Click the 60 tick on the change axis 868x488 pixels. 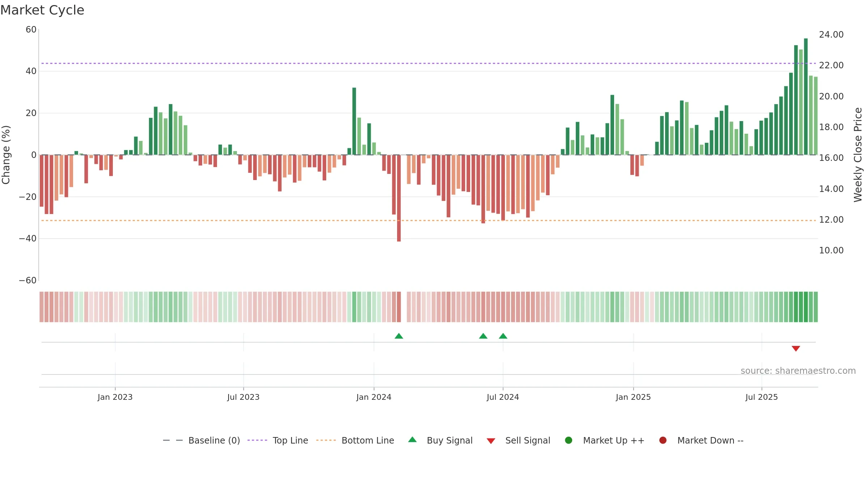coord(31,30)
